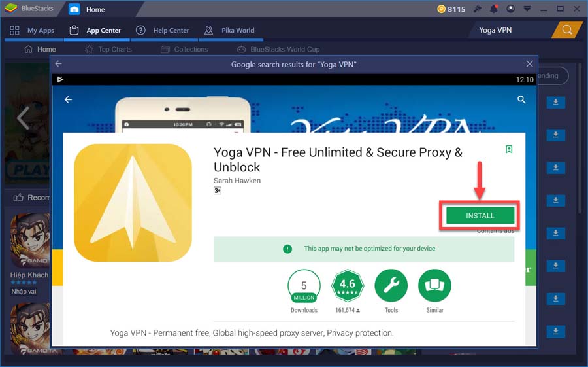Bookmark the app with the wishlist icon
Screen dimensions: 588x367
[509, 149]
